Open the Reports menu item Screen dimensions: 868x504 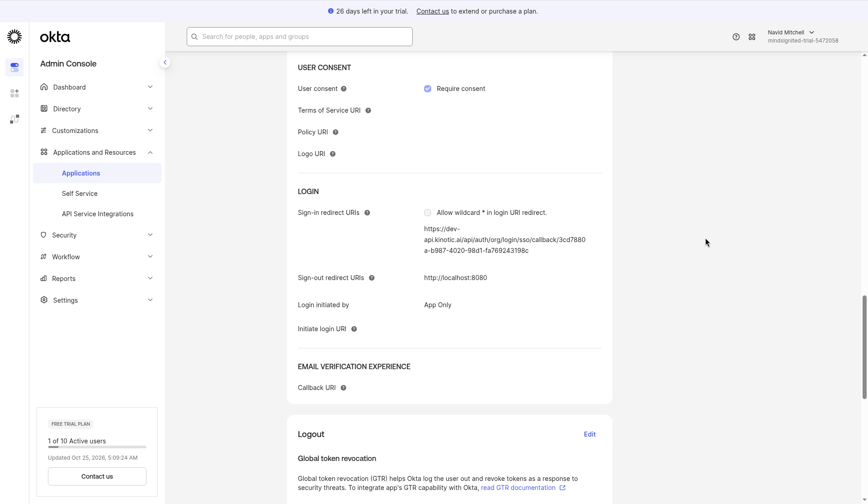pyautogui.click(x=97, y=278)
